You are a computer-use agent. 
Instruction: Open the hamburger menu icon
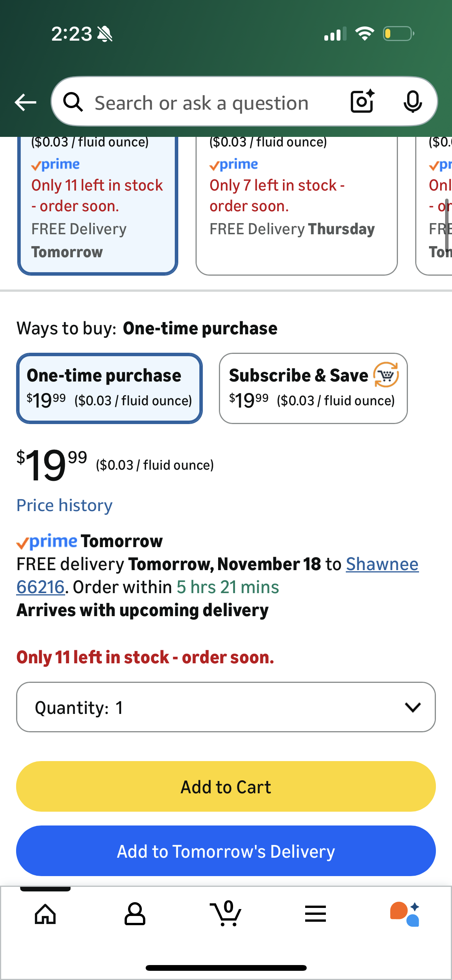[315, 914]
